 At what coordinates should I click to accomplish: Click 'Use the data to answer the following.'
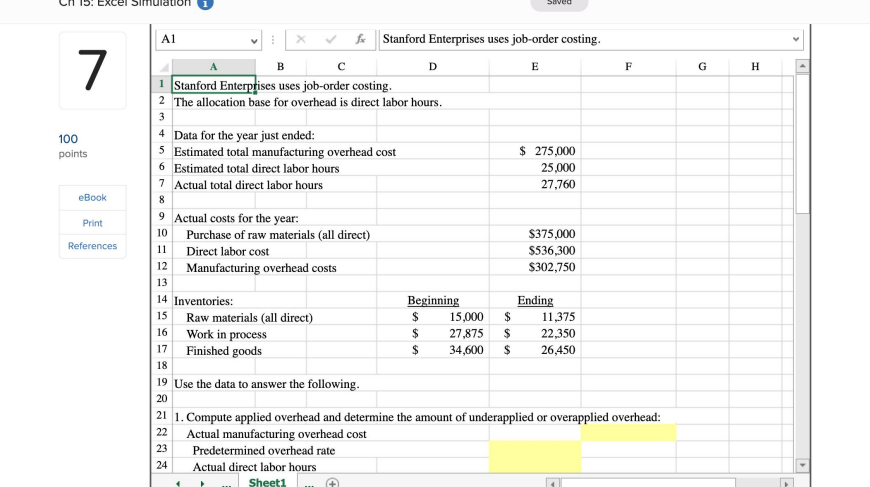point(266,384)
